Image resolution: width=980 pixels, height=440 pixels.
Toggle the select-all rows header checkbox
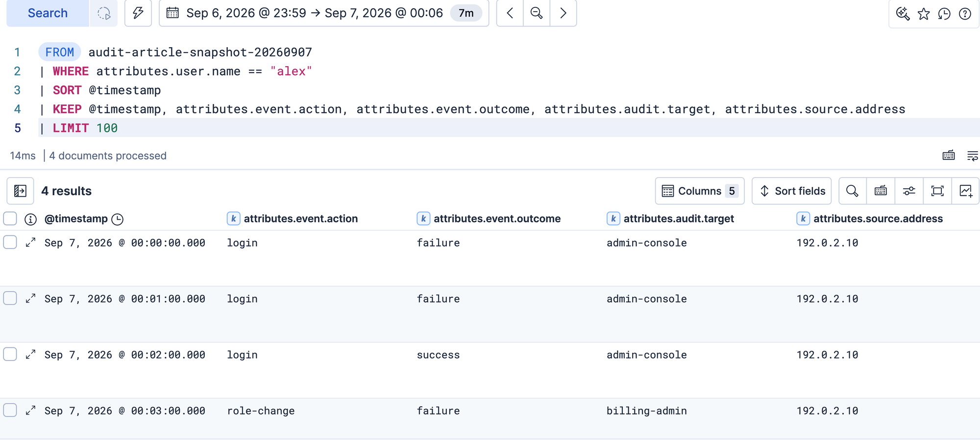pyautogui.click(x=10, y=218)
